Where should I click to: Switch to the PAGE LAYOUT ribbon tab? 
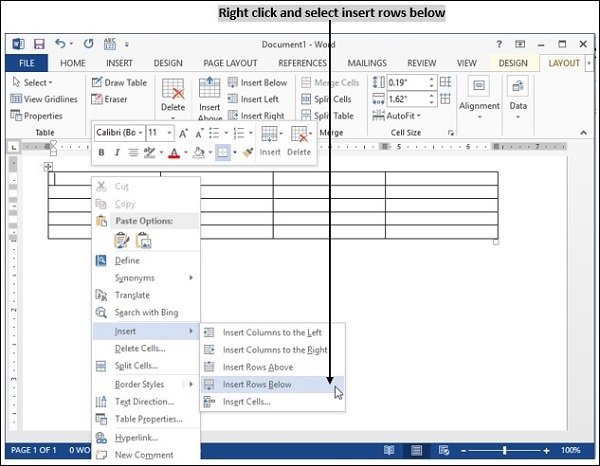230,63
